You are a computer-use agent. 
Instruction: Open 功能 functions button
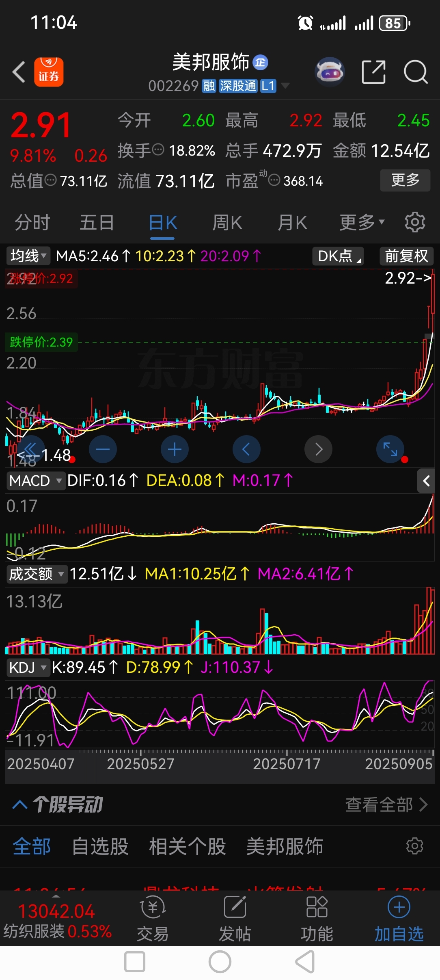[x=317, y=919]
